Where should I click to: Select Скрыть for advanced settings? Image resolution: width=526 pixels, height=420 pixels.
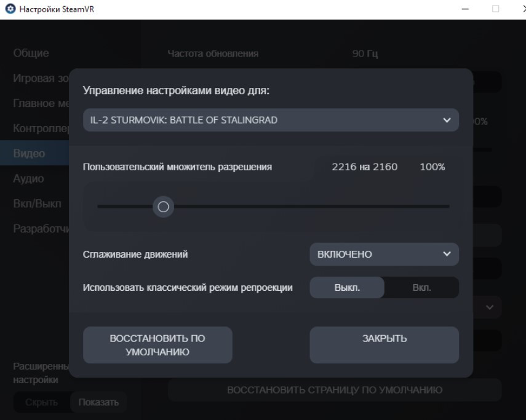42,403
